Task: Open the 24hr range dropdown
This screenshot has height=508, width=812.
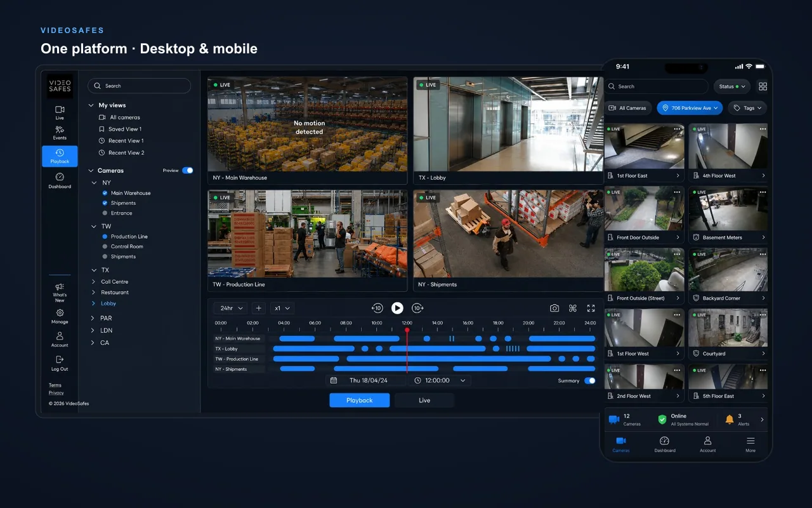Action: (x=230, y=308)
